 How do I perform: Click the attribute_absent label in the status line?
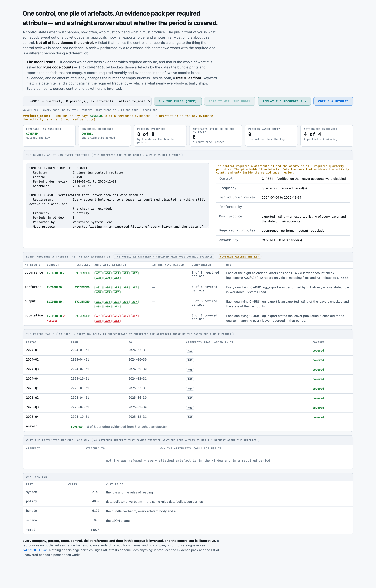(36, 116)
